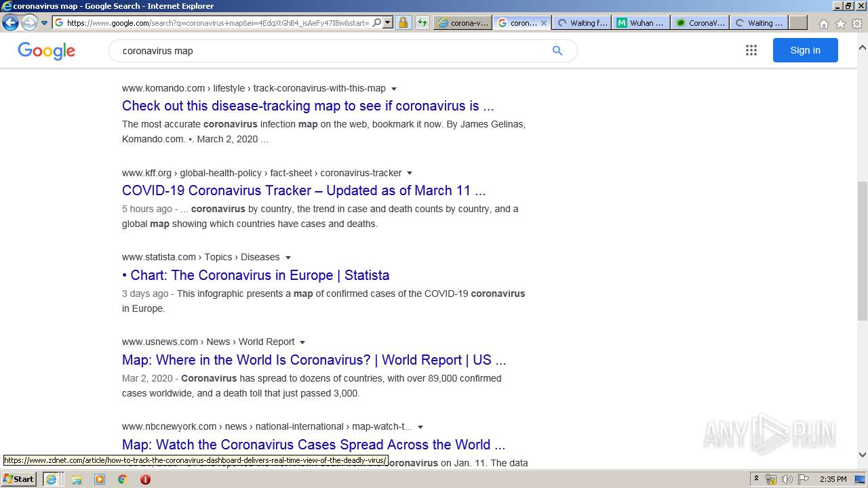The width and height of the screenshot is (868, 488).
Task: Open COVID-19 Coronavirus Tracker KFF link
Action: [304, 190]
